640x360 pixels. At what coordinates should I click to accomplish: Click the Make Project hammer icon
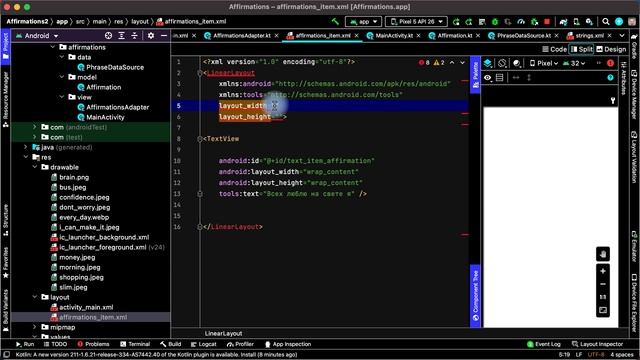coord(335,21)
